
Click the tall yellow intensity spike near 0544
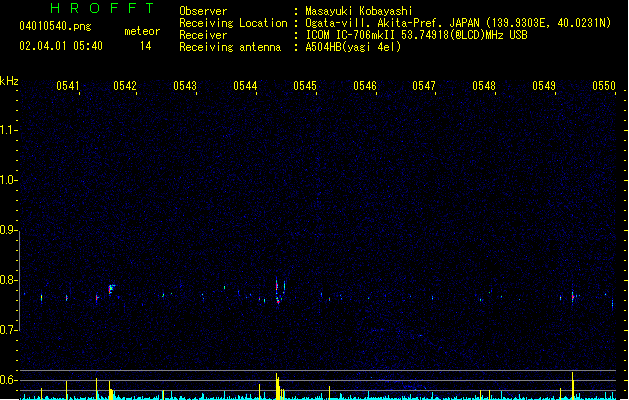coord(277,386)
